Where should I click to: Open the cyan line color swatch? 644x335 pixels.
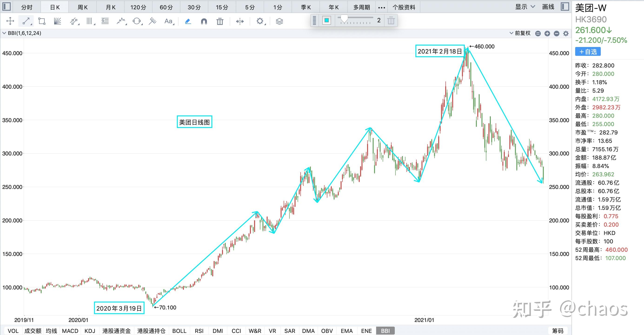coord(326,20)
